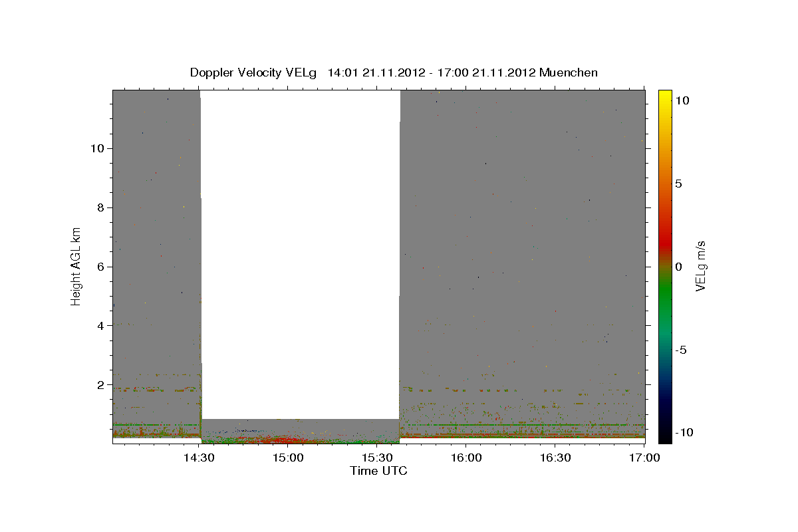Click the '16:00' time axis label

point(466,458)
